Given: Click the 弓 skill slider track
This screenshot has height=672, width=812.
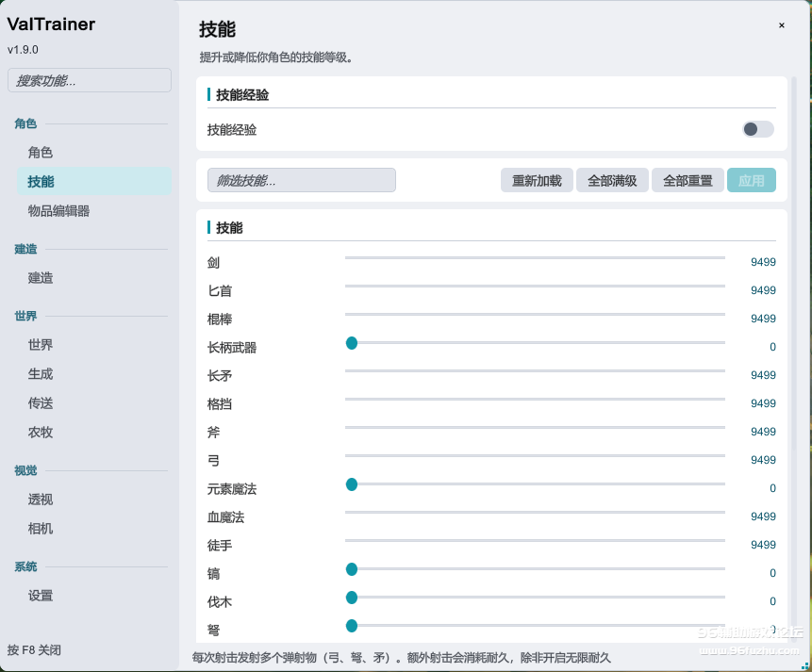Looking at the screenshot, I should coord(535,456).
